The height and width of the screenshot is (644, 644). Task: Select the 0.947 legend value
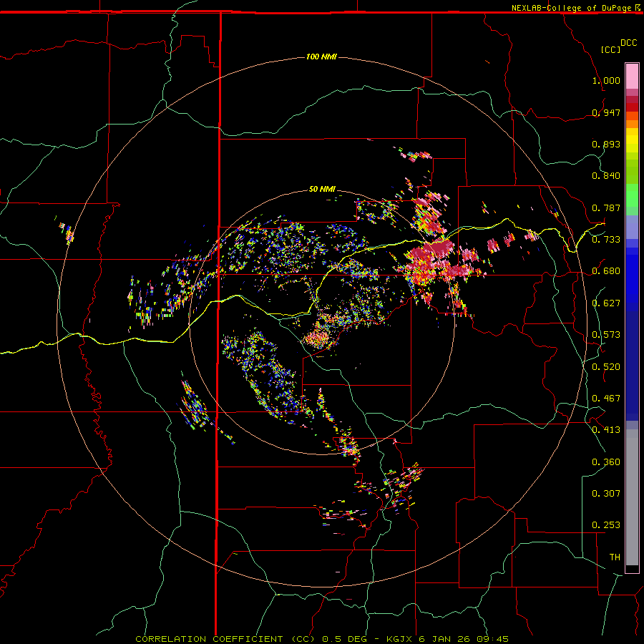point(606,112)
